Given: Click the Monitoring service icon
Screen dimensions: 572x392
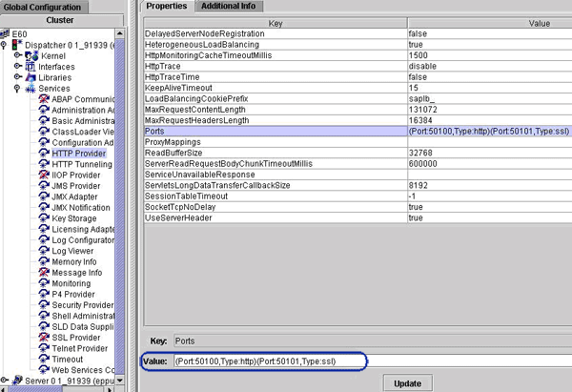Looking at the screenshot, I should click(44, 283).
